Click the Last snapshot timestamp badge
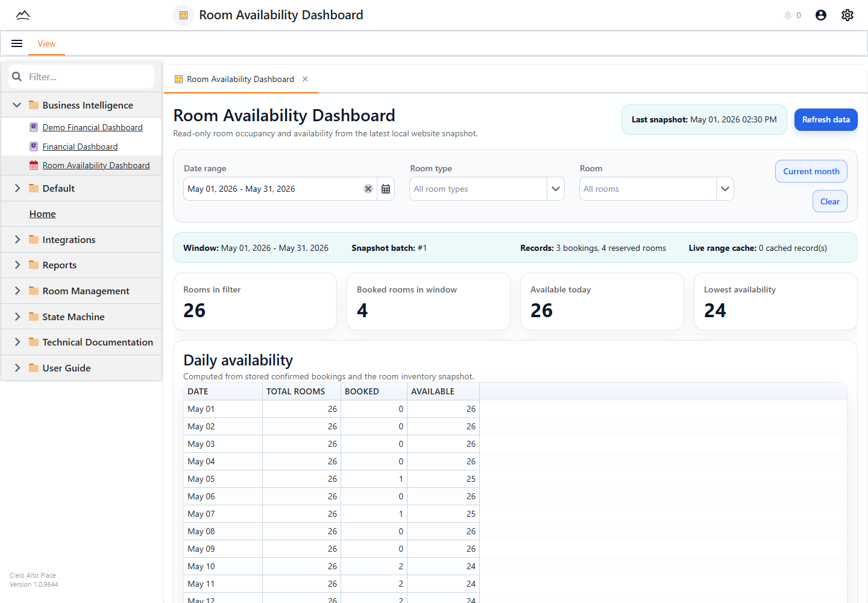This screenshot has height=603, width=868. tap(704, 119)
